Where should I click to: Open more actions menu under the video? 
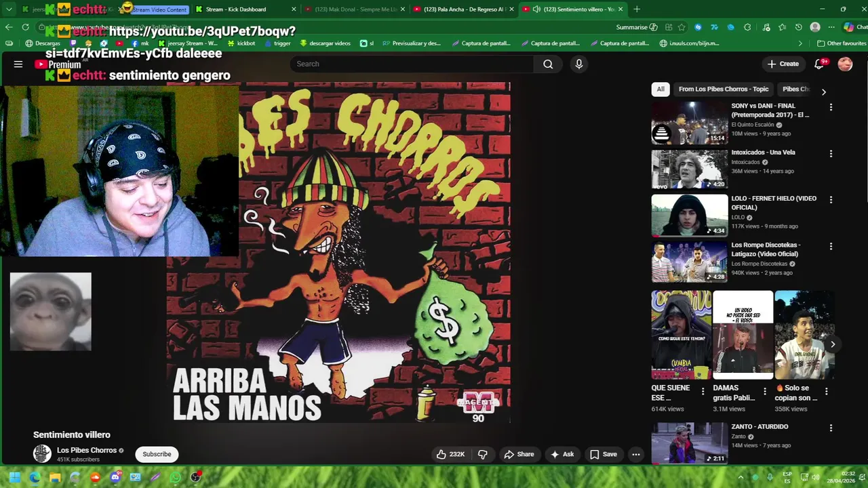(x=636, y=454)
